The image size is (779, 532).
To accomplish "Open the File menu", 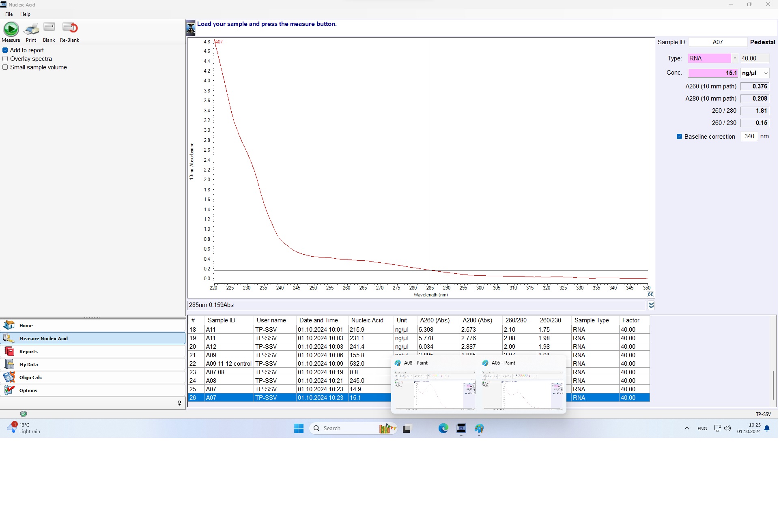I will (9, 14).
